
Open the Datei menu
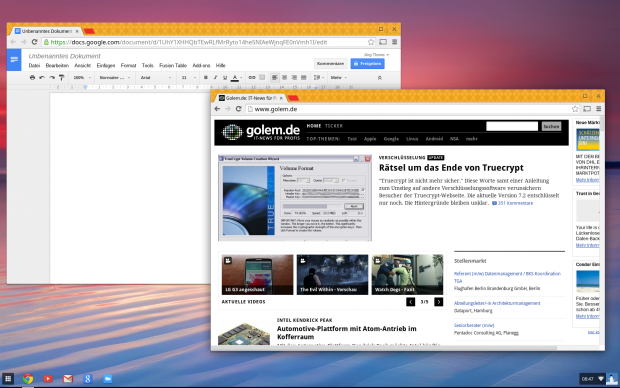coord(34,66)
